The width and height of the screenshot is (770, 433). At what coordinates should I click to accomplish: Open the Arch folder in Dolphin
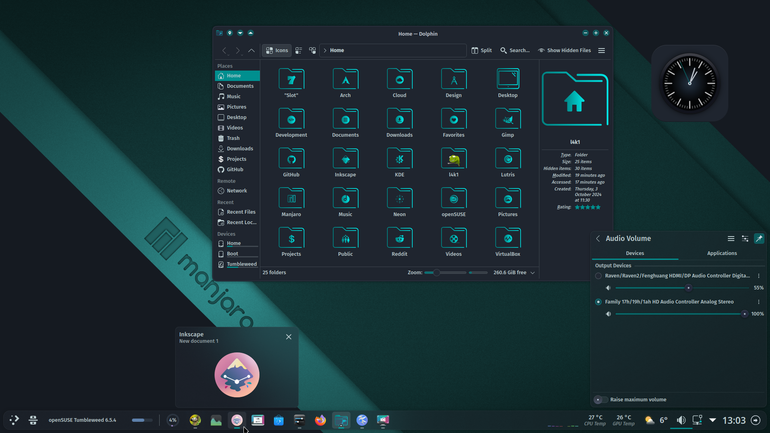point(345,82)
